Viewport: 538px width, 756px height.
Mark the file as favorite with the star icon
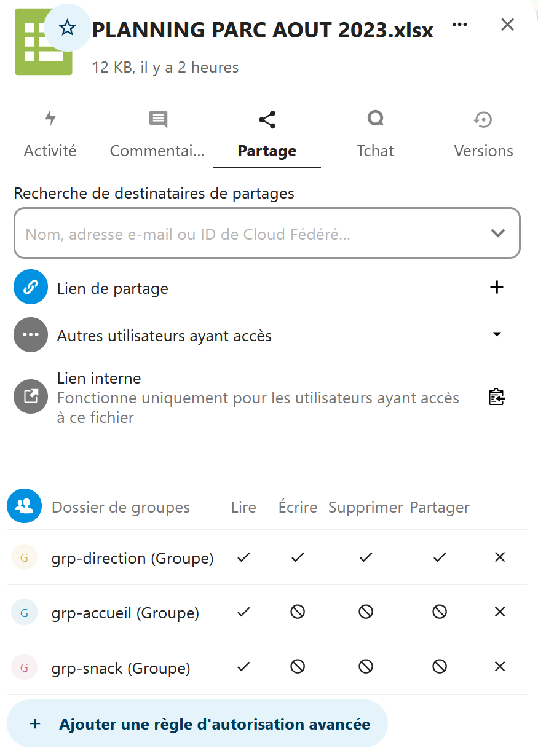(66, 27)
